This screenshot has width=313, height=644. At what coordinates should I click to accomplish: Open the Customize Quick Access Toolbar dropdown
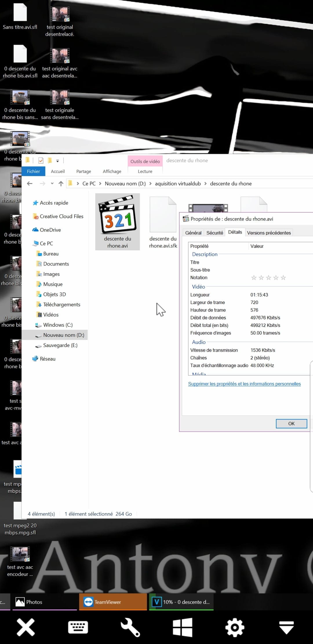(57, 161)
